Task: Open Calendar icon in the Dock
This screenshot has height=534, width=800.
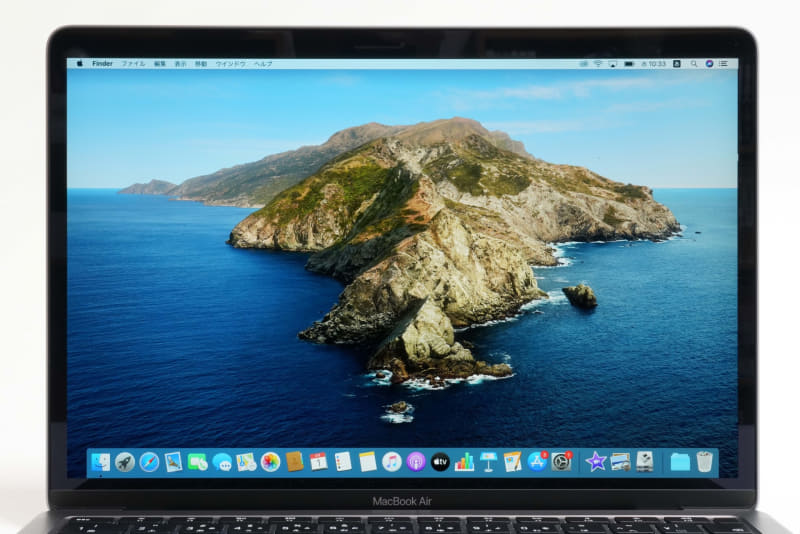Action: pyautogui.click(x=319, y=462)
